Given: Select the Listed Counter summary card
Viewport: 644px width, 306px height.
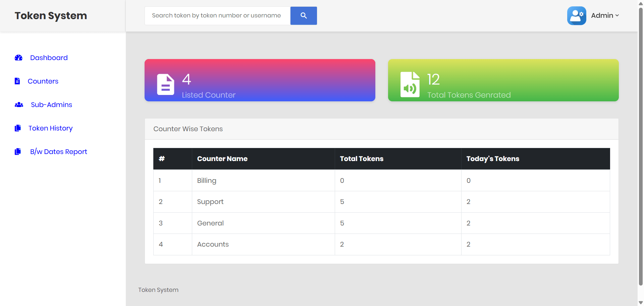Looking at the screenshot, I should point(260,80).
